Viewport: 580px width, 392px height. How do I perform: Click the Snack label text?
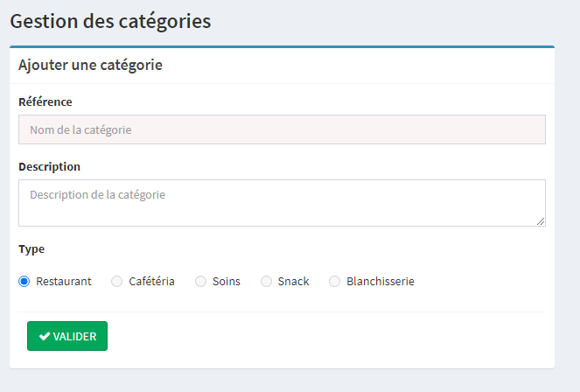click(x=293, y=282)
